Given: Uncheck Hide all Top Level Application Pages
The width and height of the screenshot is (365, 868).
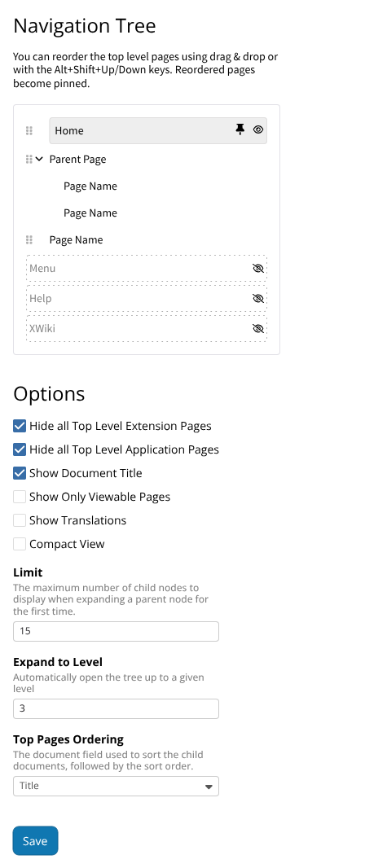Looking at the screenshot, I should pyautogui.click(x=20, y=449).
